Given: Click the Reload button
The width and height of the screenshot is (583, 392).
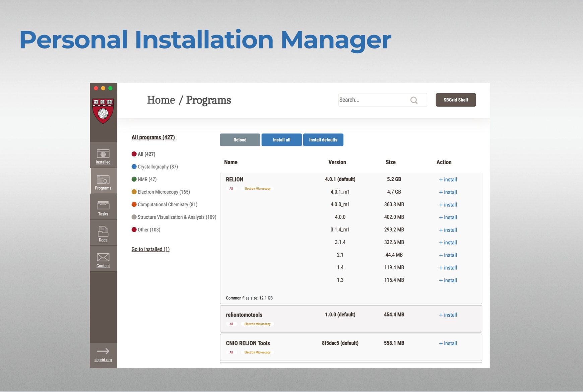Looking at the screenshot, I should (x=240, y=140).
